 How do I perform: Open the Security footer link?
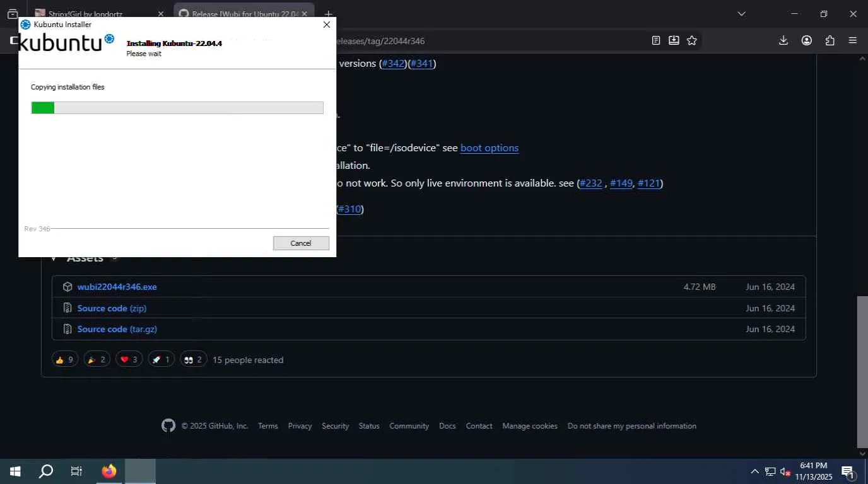(x=335, y=426)
